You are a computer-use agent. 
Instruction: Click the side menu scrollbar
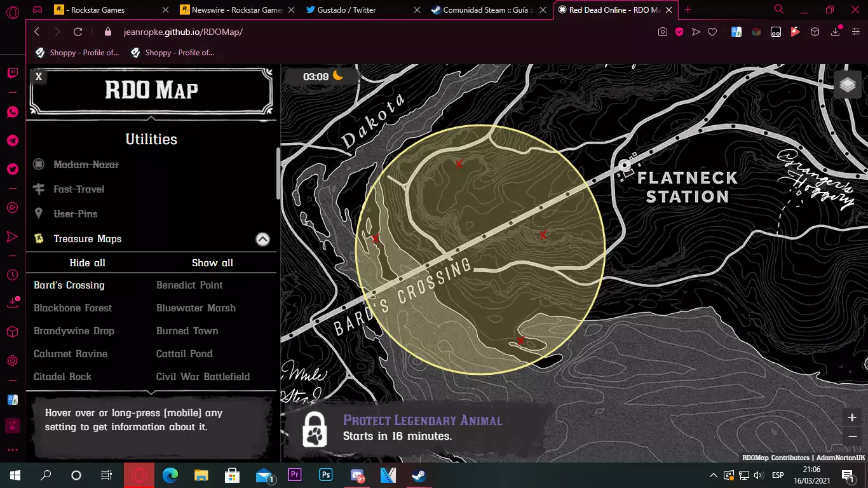278,173
